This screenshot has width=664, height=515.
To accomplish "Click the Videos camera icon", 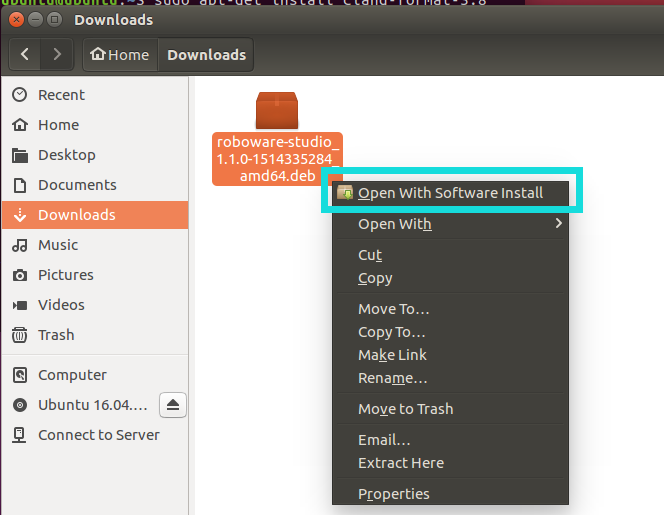I will tap(19, 305).
